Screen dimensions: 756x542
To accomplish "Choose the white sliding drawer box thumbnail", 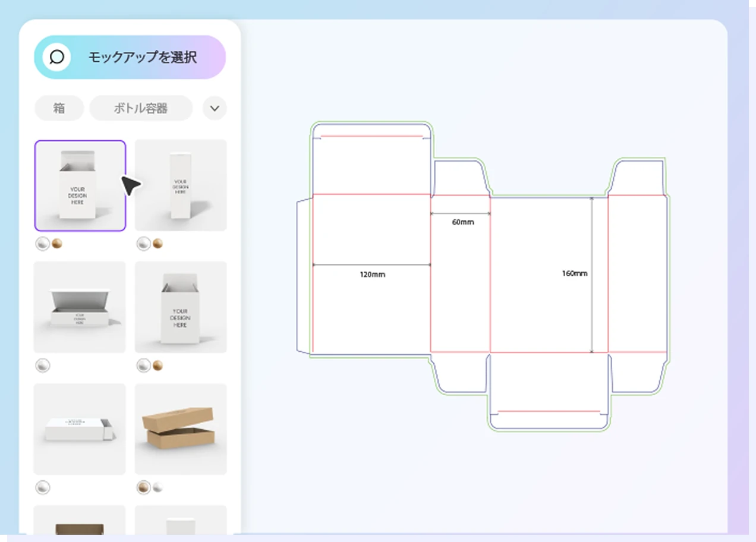I will coord(80,429).
